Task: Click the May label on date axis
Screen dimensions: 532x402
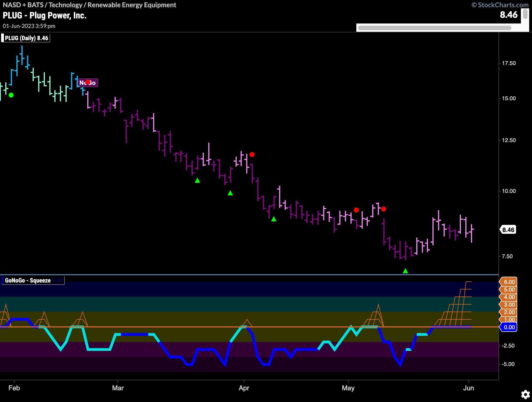Action: [x=348, y=388]
